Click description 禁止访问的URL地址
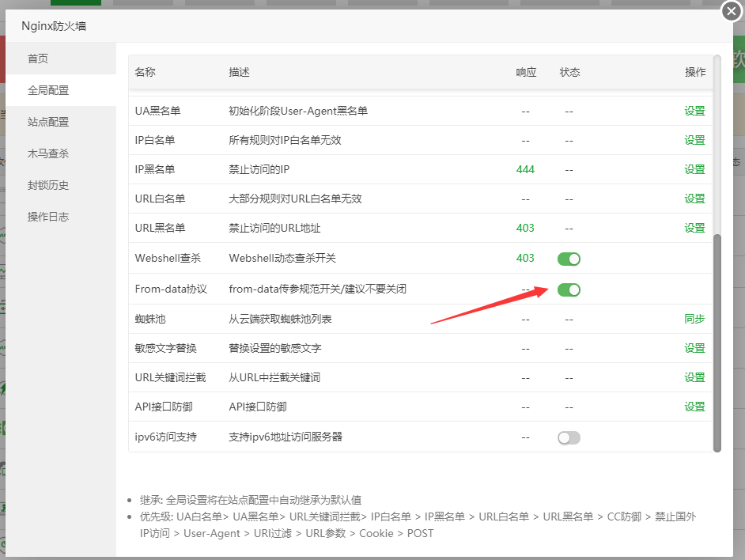The height and width of the screenshot is (560, 745). pos(274,228)
